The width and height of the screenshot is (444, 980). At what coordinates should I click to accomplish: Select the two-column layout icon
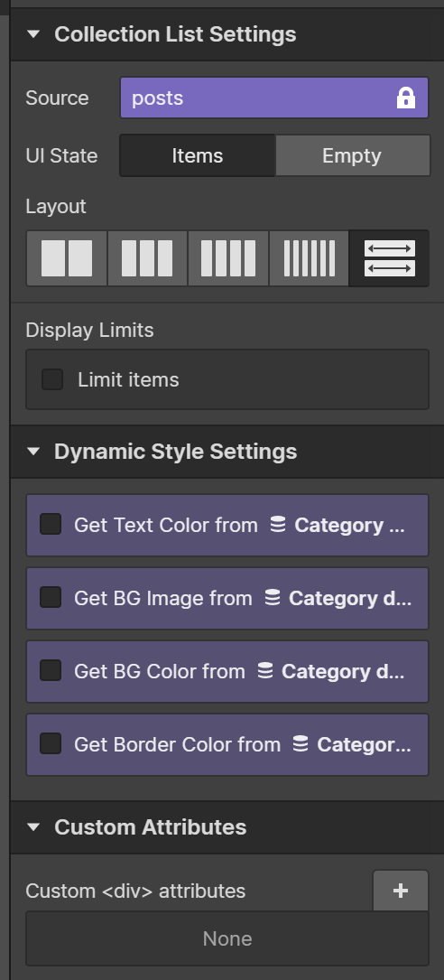pyautogui.click(x=67, y=258)
